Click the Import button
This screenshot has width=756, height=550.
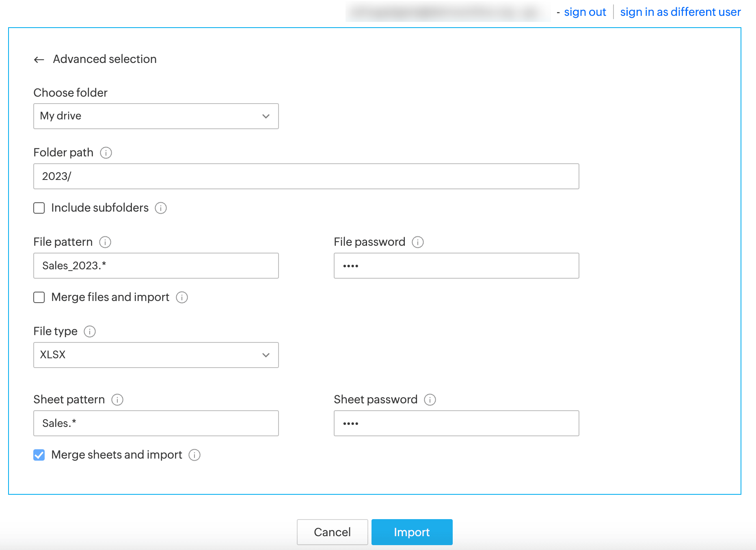[412, 532]
